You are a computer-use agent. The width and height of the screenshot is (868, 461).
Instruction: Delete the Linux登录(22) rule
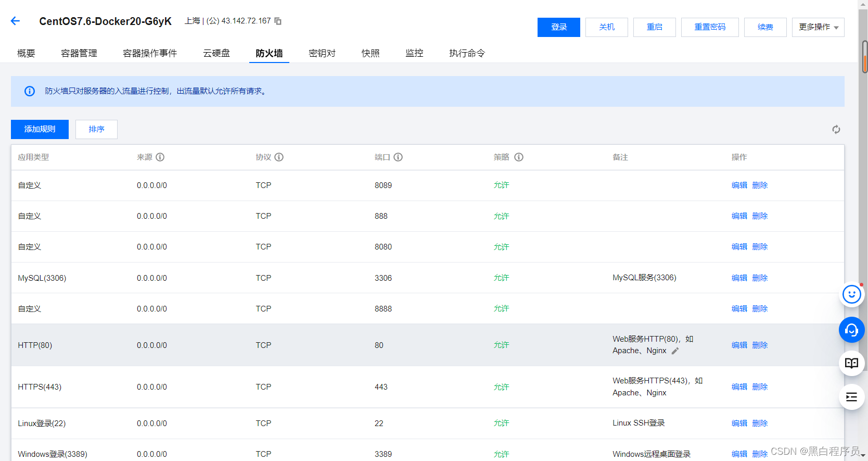tap(760, 423)
